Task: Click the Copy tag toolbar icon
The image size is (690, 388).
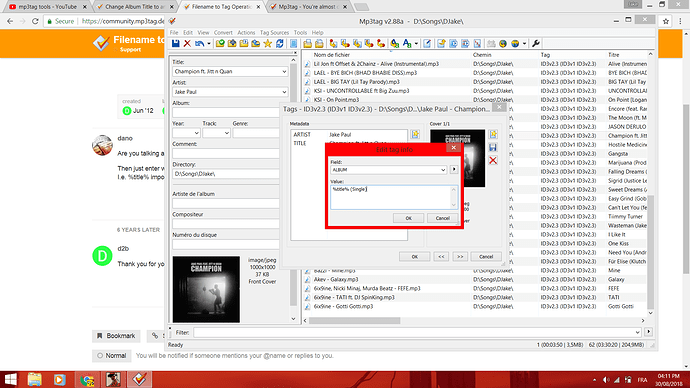Action: tap(308, 44)
